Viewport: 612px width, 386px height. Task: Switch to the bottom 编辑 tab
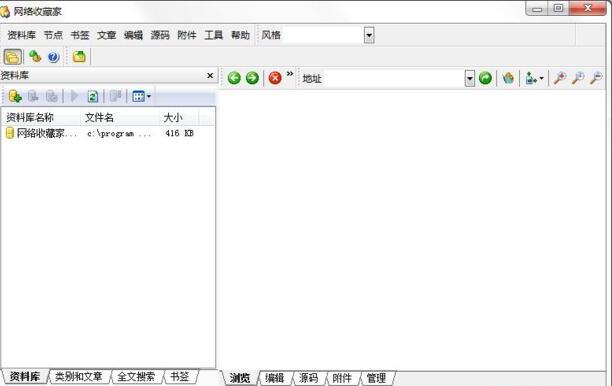point(274,378)
